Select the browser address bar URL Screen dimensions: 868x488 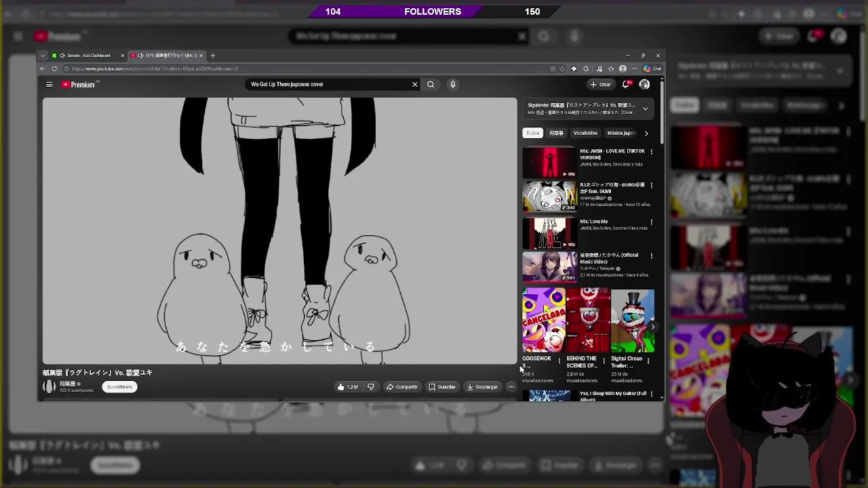click(155, 68)
